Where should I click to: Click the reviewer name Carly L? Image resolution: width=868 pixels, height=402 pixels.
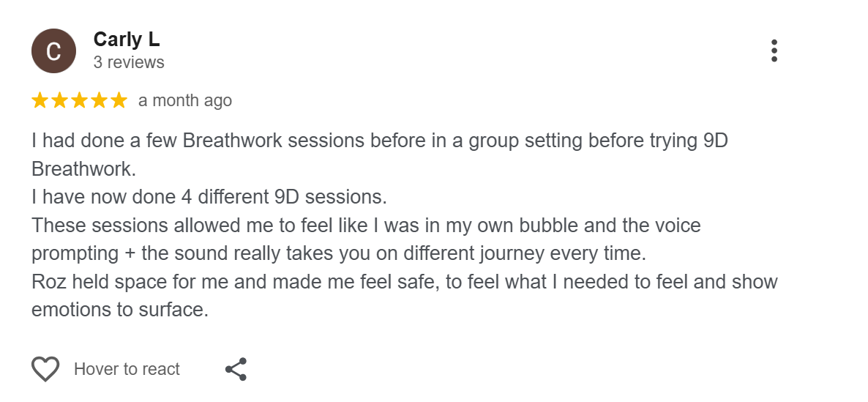coord(127,40)
